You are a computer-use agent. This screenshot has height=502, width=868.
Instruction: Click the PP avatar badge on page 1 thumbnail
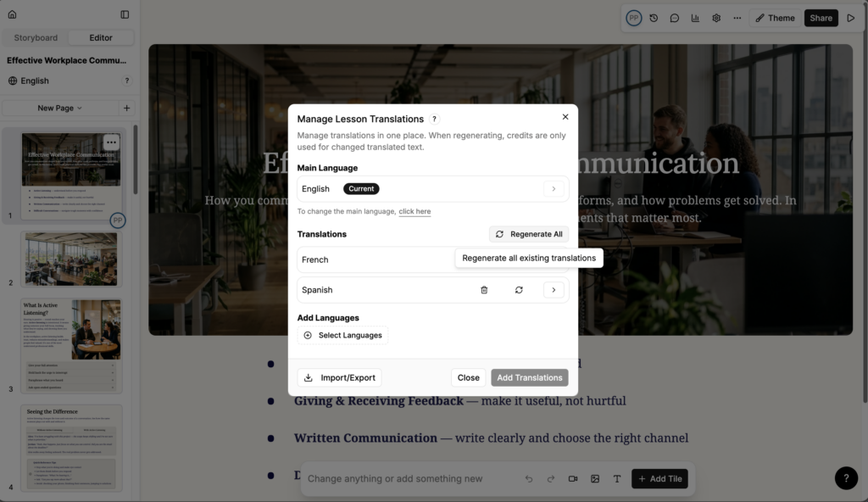tap(117, 220)
